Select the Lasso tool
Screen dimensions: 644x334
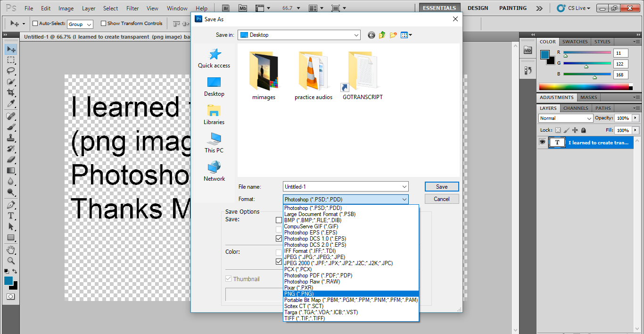11,71
